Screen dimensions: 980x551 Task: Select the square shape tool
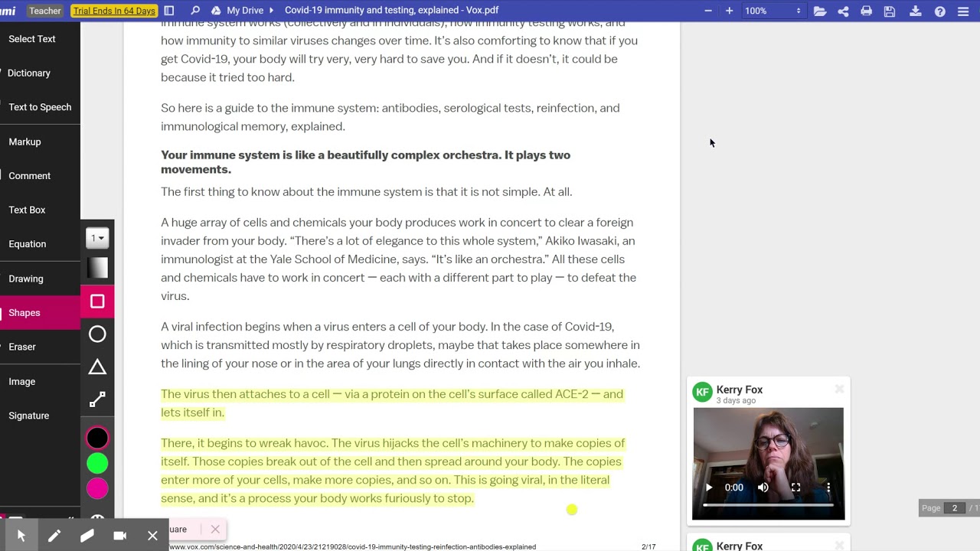[x=97, y=302]
